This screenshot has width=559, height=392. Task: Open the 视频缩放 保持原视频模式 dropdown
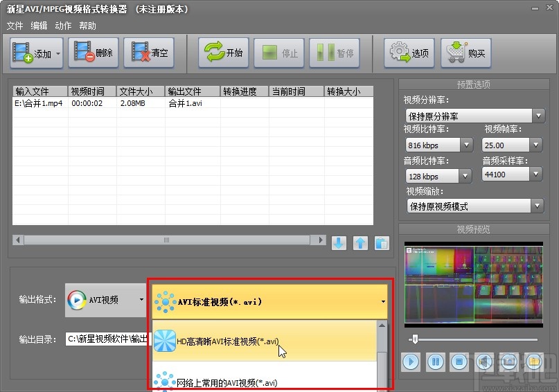tap(537, 206)
